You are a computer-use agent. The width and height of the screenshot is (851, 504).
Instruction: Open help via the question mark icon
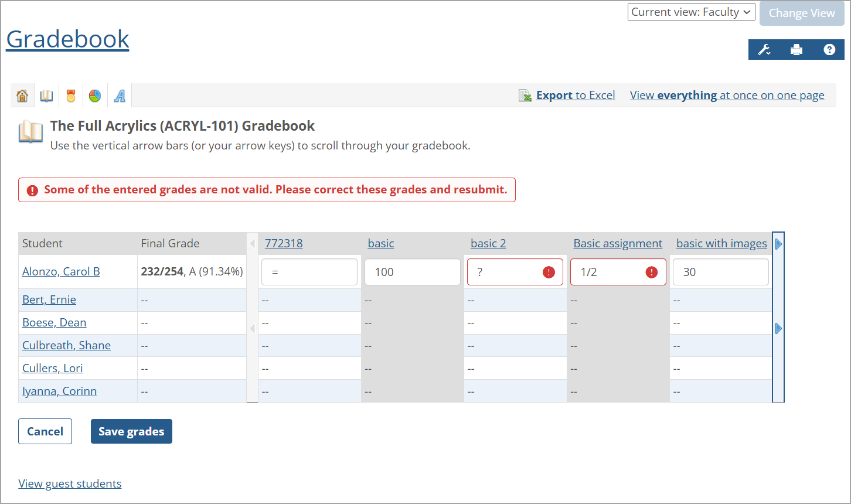(x=829, y=50)
